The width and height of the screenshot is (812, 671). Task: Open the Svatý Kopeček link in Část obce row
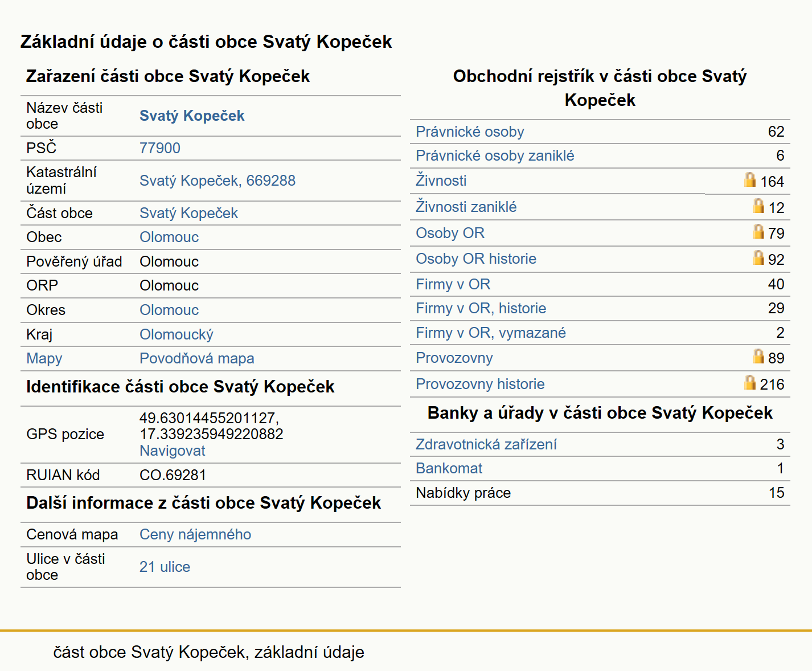tap(188, 213)
